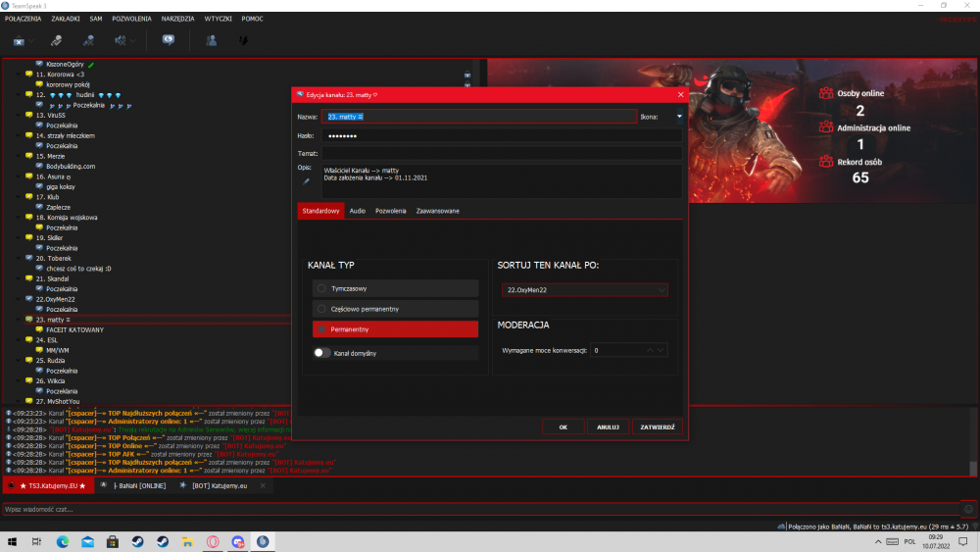Viewport: 980px width, 552px height.
Task: Open the NARZĘDZIA menu
Action: 177,19
